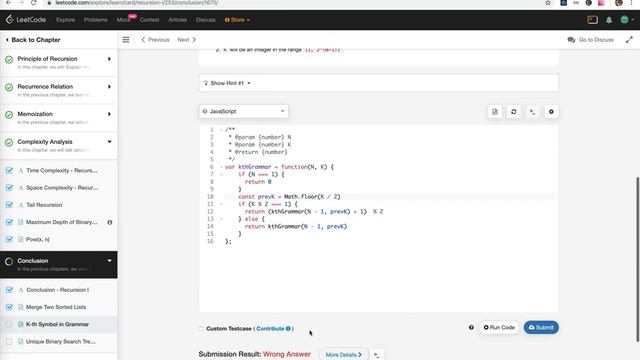Open the Explore menu

pyautogui.click(x=65, y=20)
